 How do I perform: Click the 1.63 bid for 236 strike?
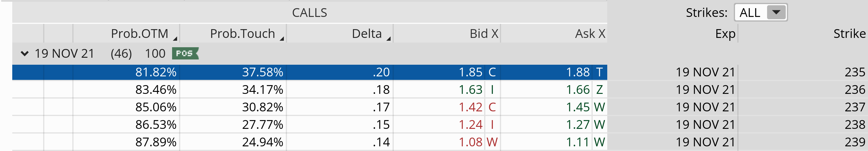pyautogui.click(x=470, y=90)
